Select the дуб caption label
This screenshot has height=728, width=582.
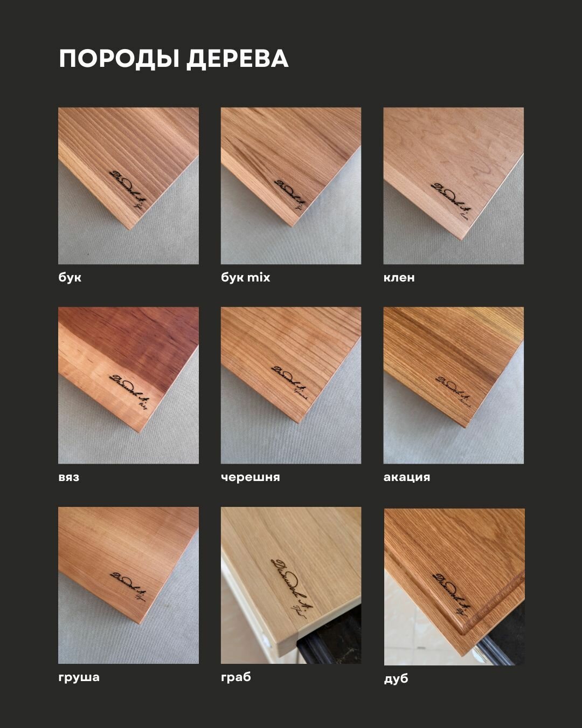[x=396, y=679]
